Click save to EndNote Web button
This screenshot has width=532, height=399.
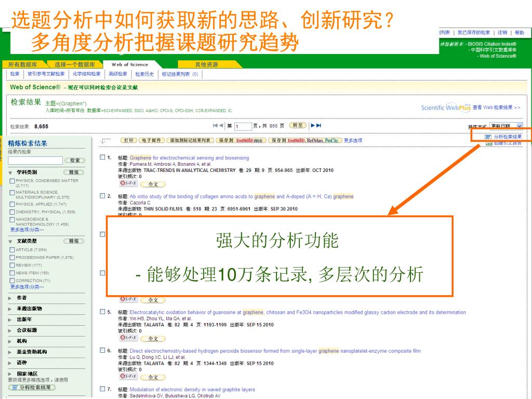pos(241,140)
